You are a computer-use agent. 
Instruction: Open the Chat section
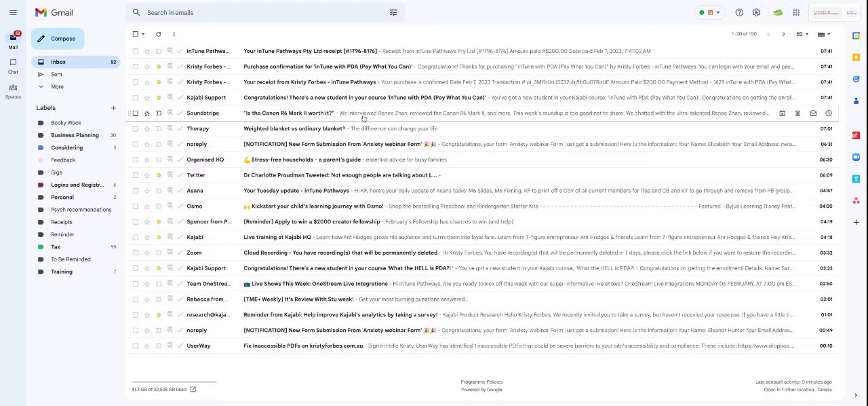(13, 66)
